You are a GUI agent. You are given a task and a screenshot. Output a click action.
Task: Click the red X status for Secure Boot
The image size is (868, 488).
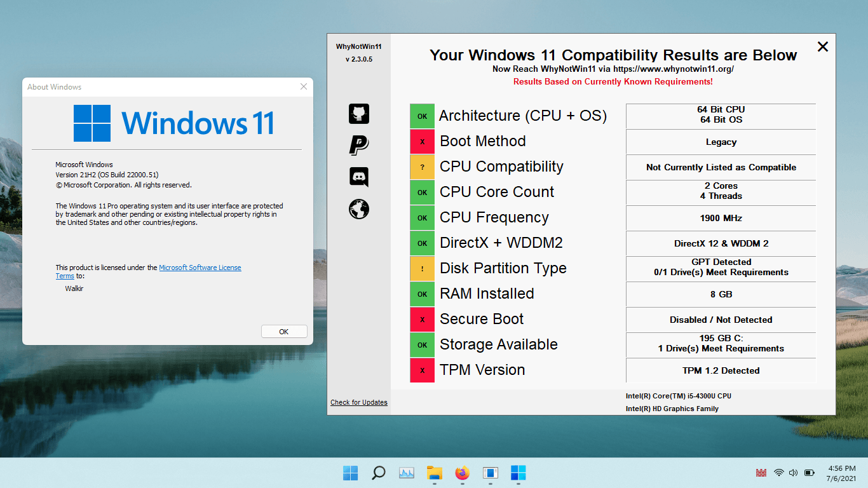pyautogui.click(x=422, y=320)
